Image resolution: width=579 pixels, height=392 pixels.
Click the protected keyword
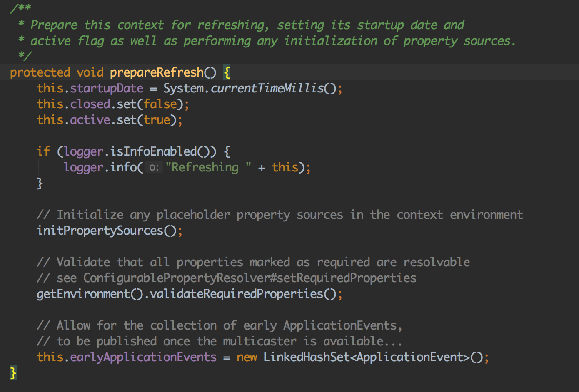click(x=40, y=73)
